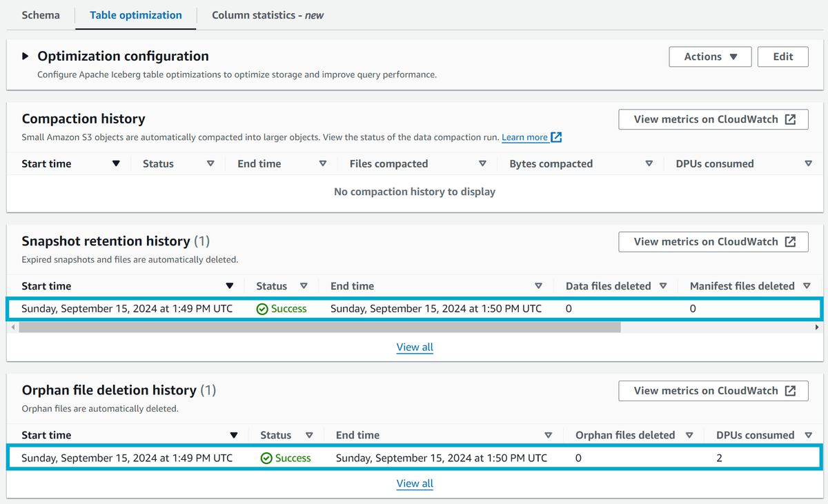Click the sort arrow on Compaction history Start time
The height and width of the screenshot is (504, 828).
(x=116, y=163)
